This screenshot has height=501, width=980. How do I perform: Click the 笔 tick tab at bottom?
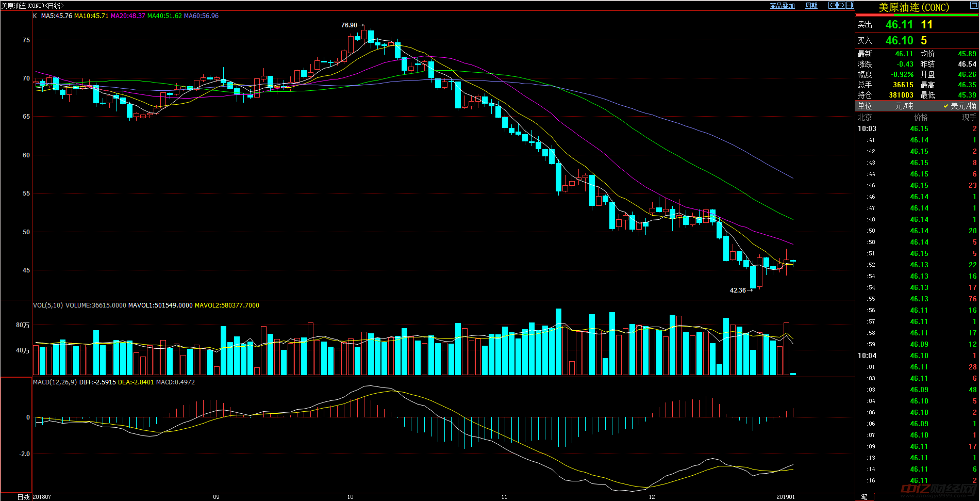click(x=864, y=496)
